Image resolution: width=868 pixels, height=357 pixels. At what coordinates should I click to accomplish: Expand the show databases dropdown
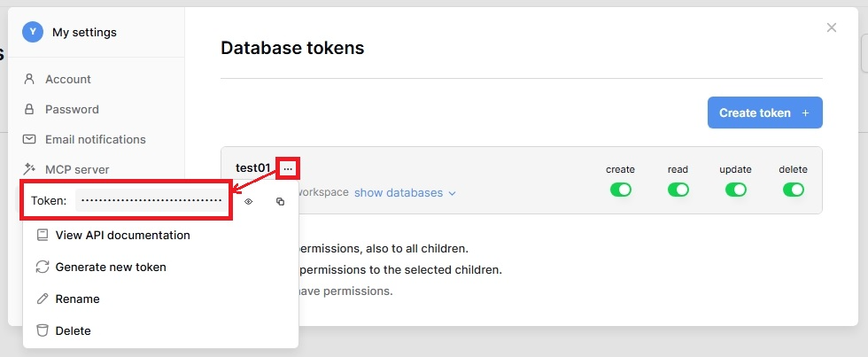405,192
